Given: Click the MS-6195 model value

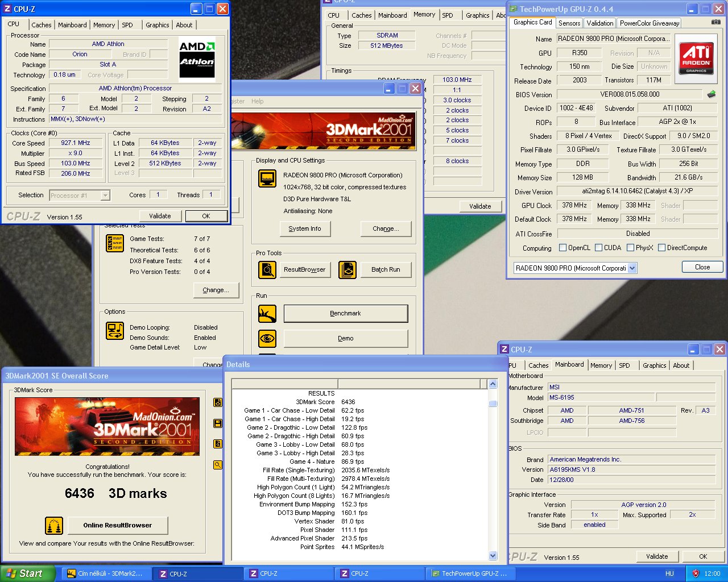Looking at the screenshot, I should point(600,398).
